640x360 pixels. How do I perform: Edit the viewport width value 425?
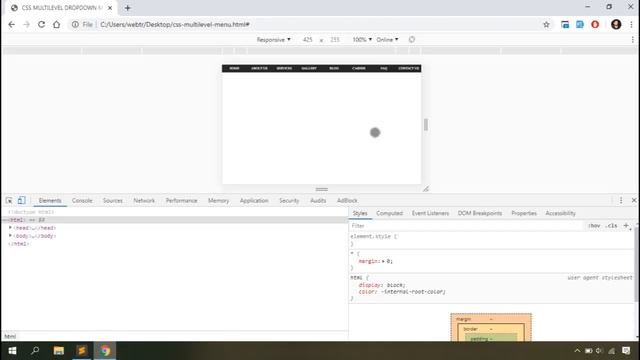308,40
